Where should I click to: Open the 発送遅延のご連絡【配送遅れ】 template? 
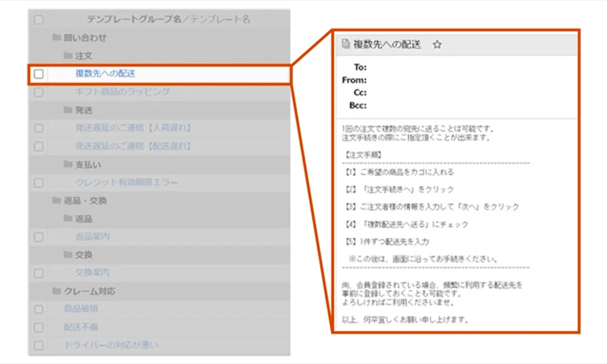point(134,146)
